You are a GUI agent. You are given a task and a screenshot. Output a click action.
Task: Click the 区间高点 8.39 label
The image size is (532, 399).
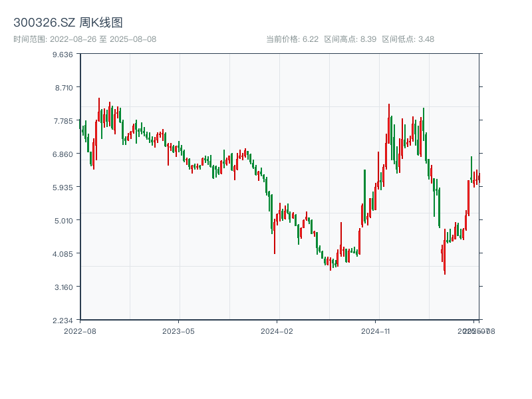point(350,39)
